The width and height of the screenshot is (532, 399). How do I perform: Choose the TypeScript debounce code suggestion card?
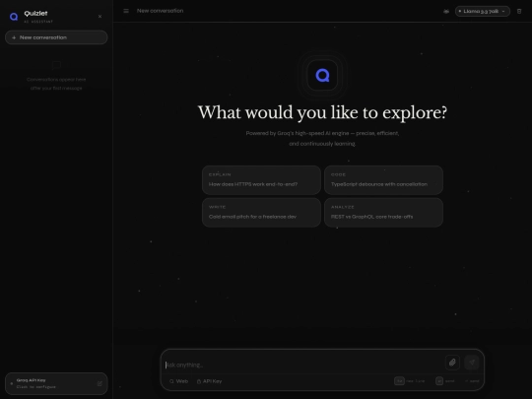[383, 180]
